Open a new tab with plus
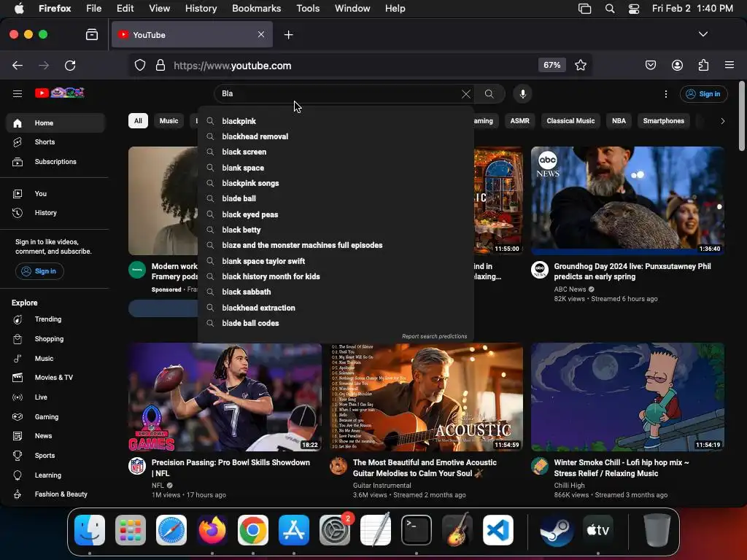 point(288,35)
